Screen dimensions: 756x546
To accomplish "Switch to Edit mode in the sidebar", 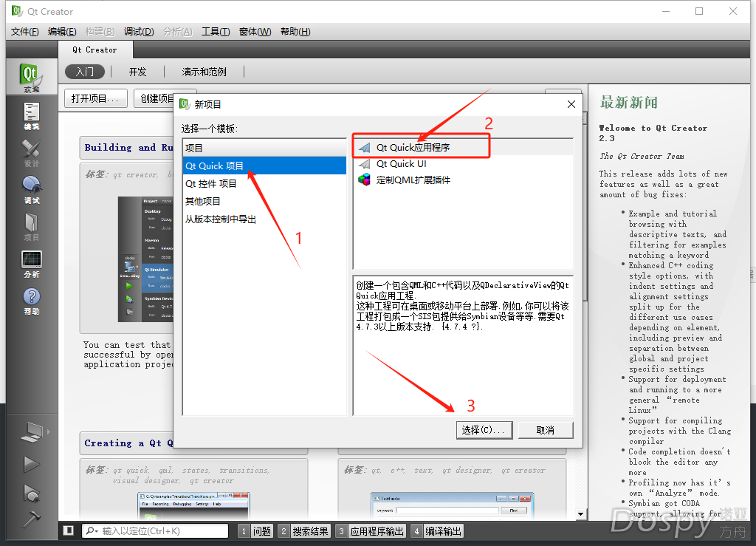I will click(x=31, y=116).
